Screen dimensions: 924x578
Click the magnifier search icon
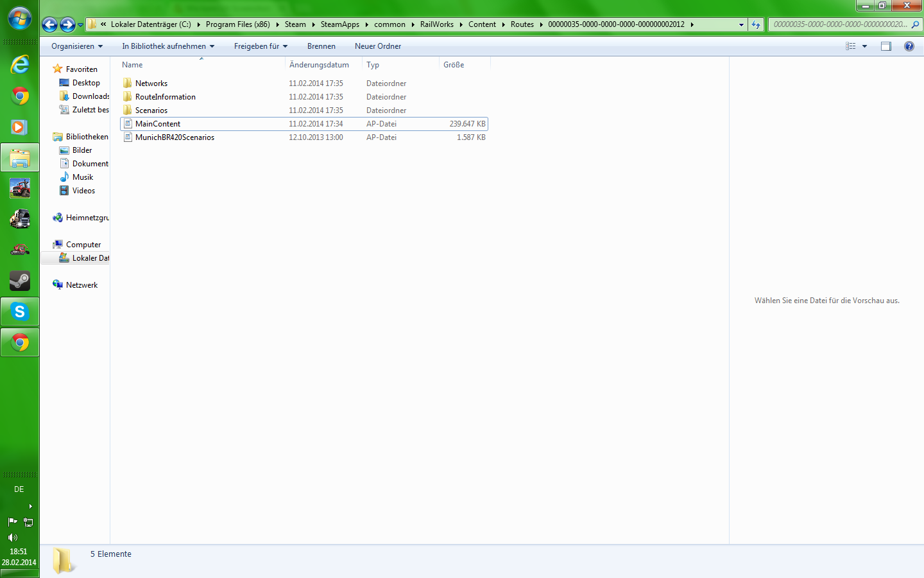(x=915, y=24)
